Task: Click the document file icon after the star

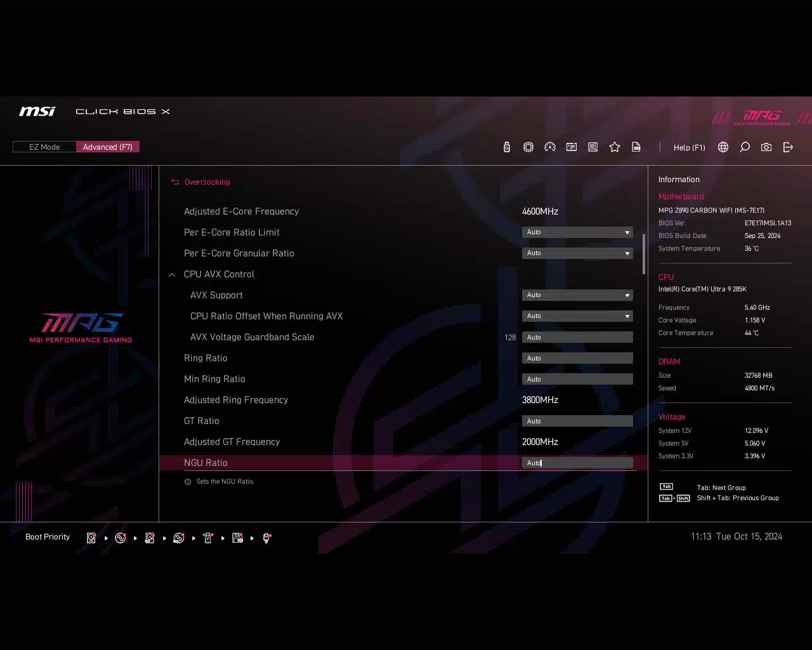Action: (x=636, y=147)
